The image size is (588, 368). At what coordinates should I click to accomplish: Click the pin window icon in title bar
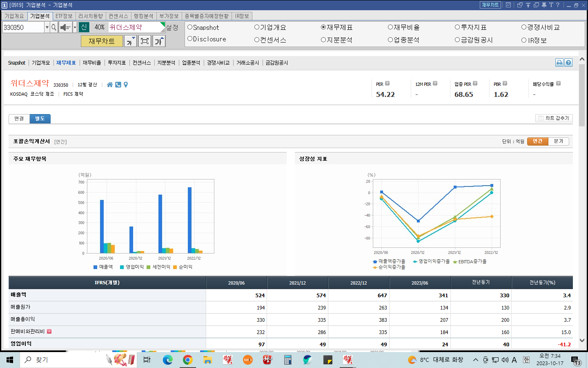(x=544, y=5)
